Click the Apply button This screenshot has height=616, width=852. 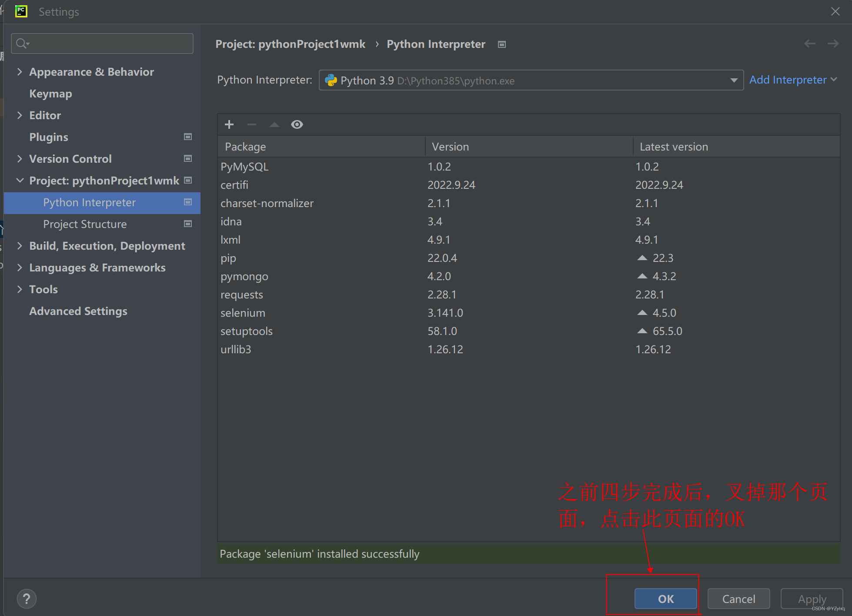(812, 599)
